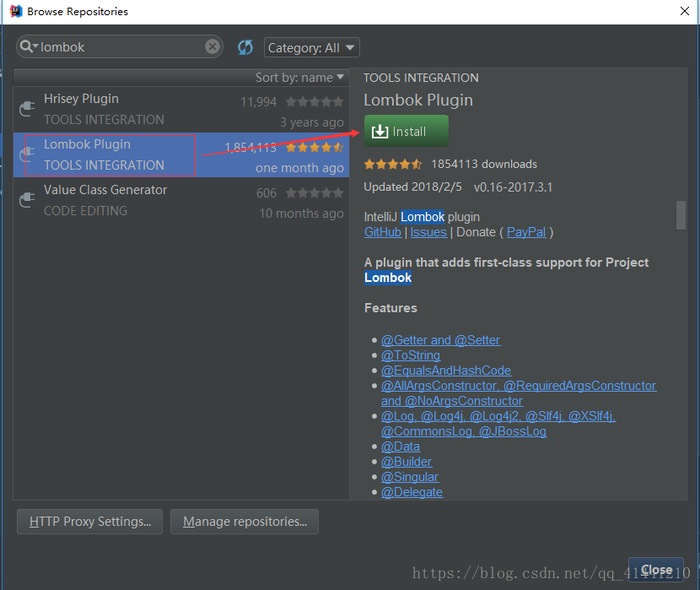
Task: Click the Lombok Plugin title in details pane
Action: click(x=418, y=100)
